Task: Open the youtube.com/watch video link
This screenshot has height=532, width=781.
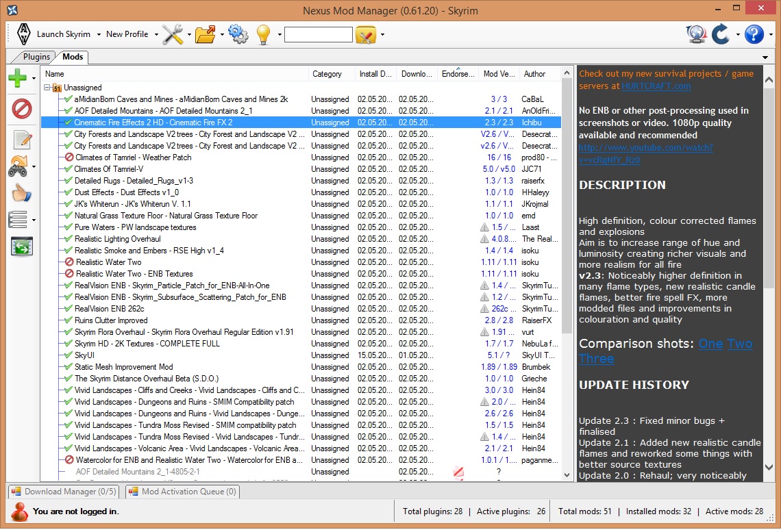Action: [645, 154]
